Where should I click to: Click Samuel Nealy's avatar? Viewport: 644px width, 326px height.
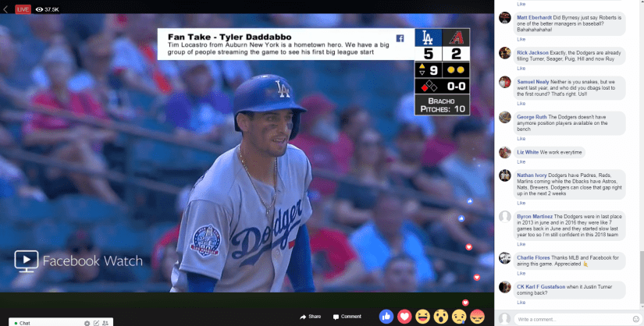tap(505, 82)
